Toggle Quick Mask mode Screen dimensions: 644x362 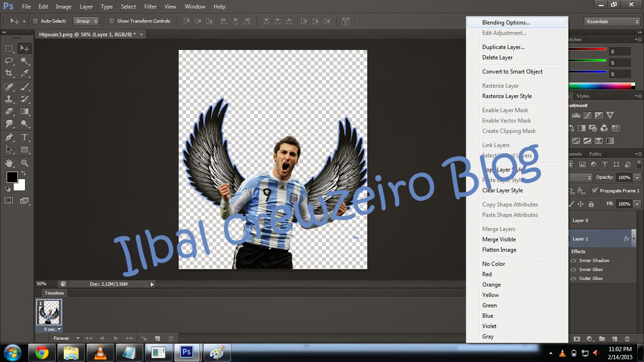(9, 200)
